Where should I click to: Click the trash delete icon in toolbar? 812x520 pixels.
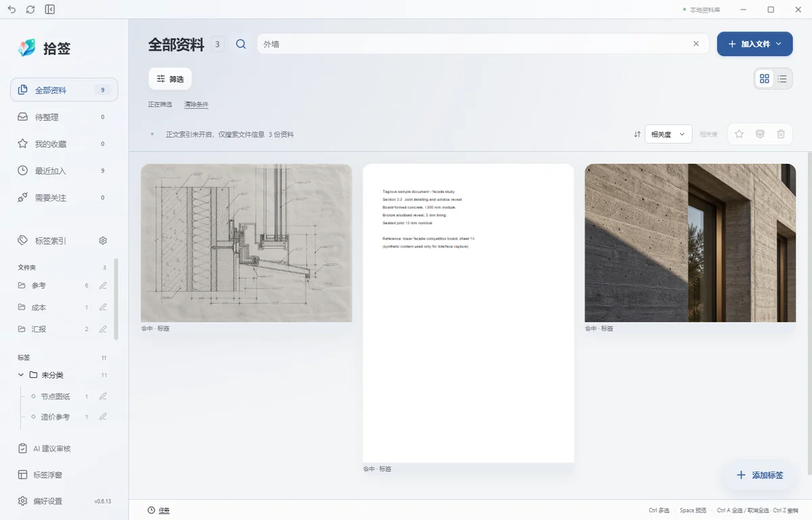[781, 134]
